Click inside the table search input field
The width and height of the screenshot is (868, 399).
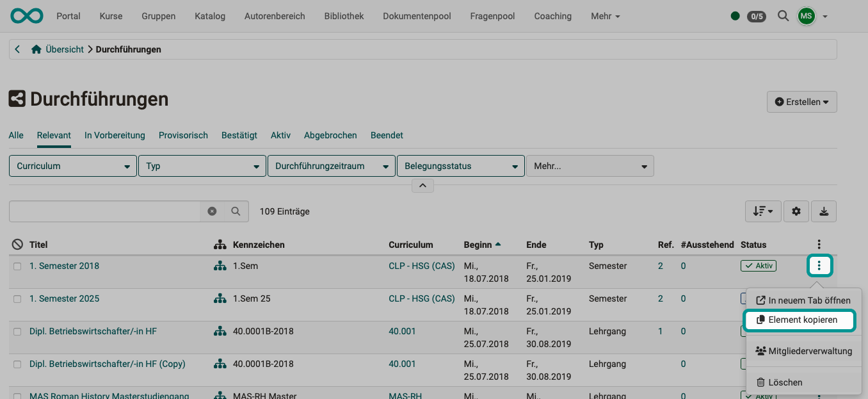pyautogui.click(x=102, y=211)
